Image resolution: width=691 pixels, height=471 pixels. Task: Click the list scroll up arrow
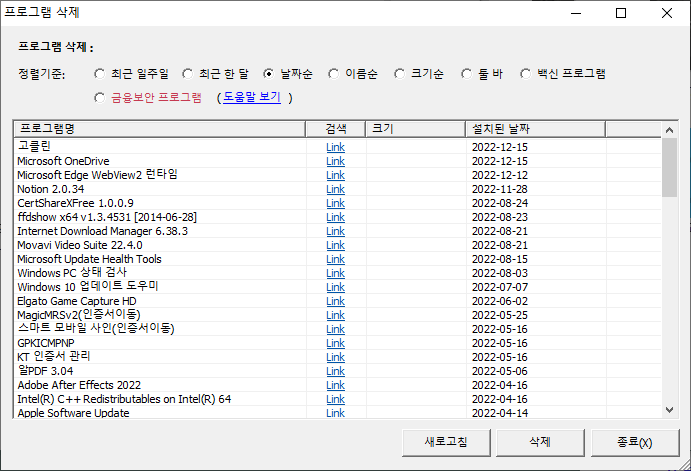(669, 130)
